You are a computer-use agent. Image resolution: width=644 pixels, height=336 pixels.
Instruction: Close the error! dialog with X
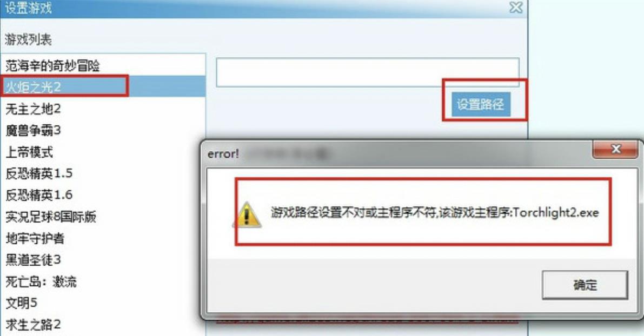615,149
